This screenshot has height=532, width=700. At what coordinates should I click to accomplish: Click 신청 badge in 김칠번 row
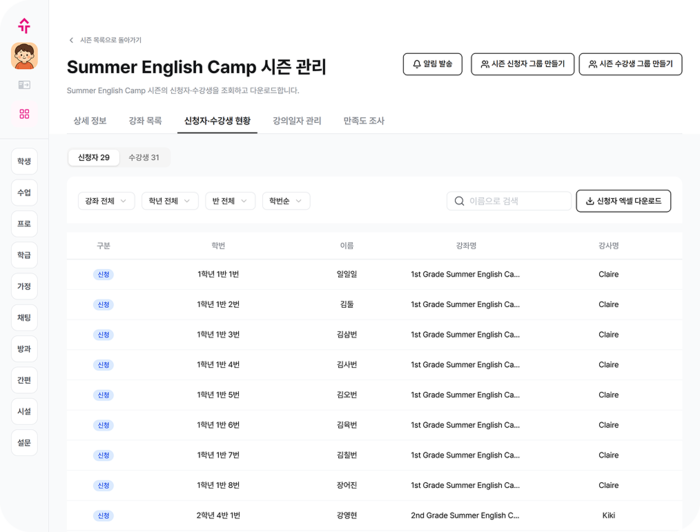tap(104, 455)
